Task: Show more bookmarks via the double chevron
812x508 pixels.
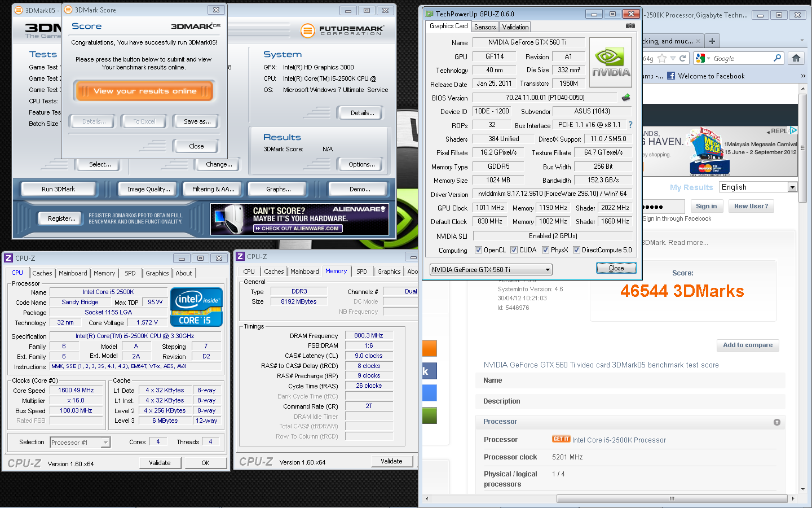Action: click(x=803, y=76)
